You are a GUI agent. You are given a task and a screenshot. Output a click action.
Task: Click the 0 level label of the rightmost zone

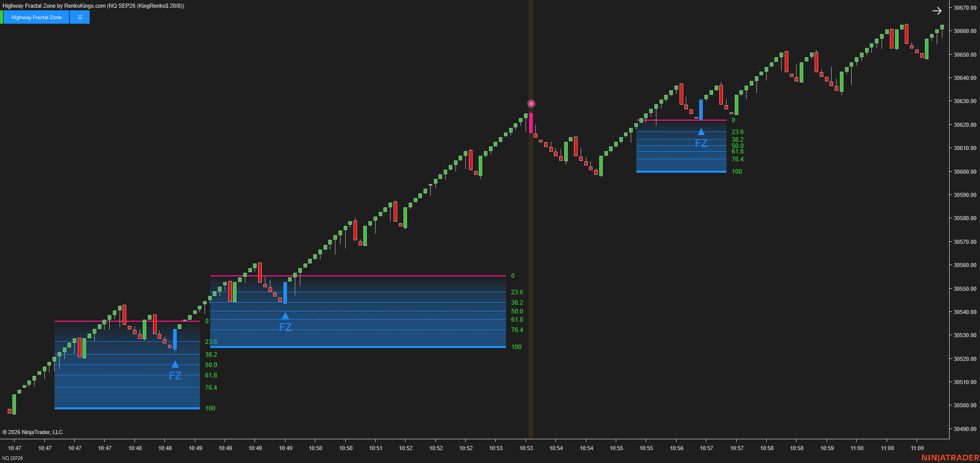733,120
